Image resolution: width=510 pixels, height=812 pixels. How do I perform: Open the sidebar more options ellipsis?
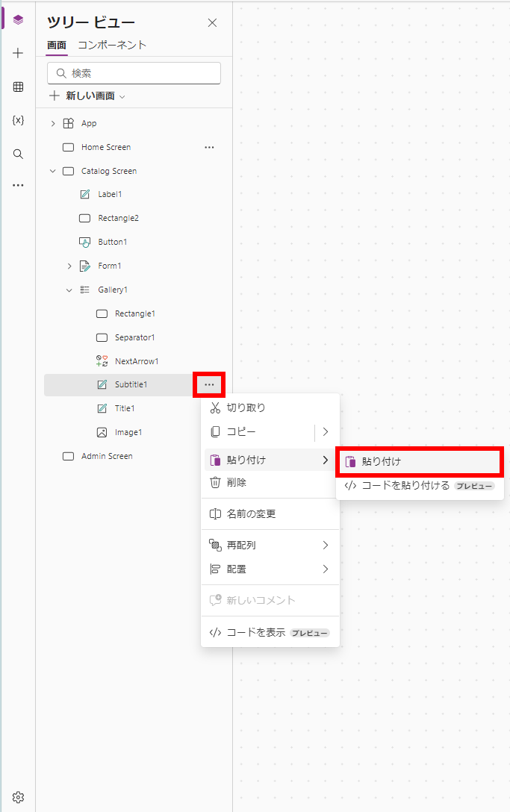point(18,185)
